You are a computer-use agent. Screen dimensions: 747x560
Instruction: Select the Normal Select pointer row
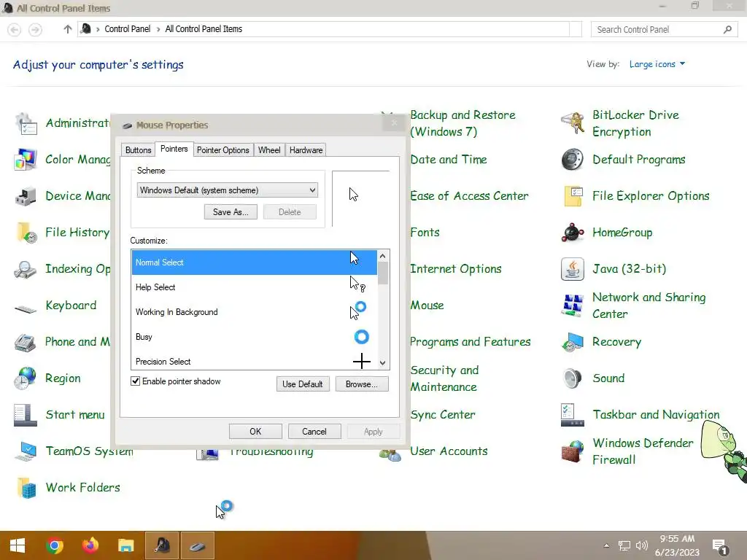[x=255, y=262]
